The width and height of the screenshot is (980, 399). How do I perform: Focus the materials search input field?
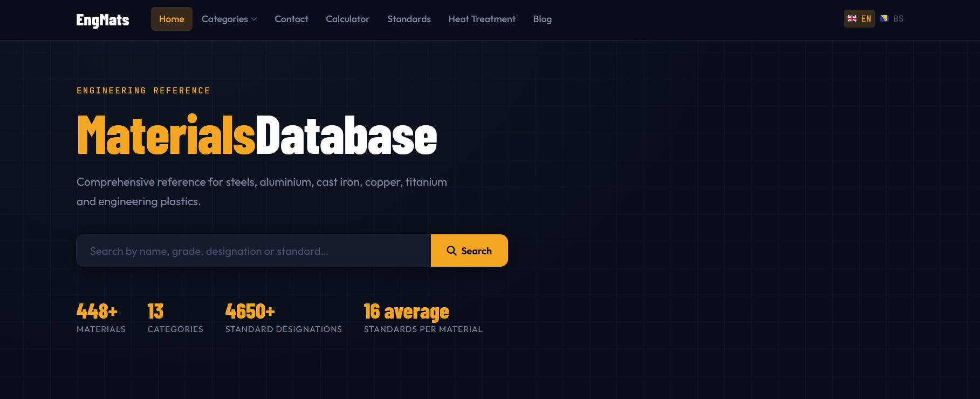253,251
